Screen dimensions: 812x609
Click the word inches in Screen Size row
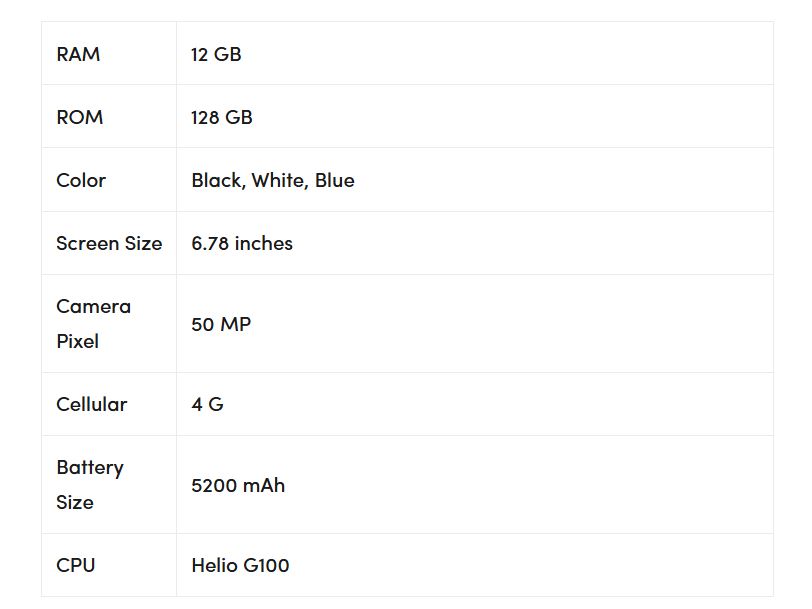pyautogui.click(x=264, y=243)
